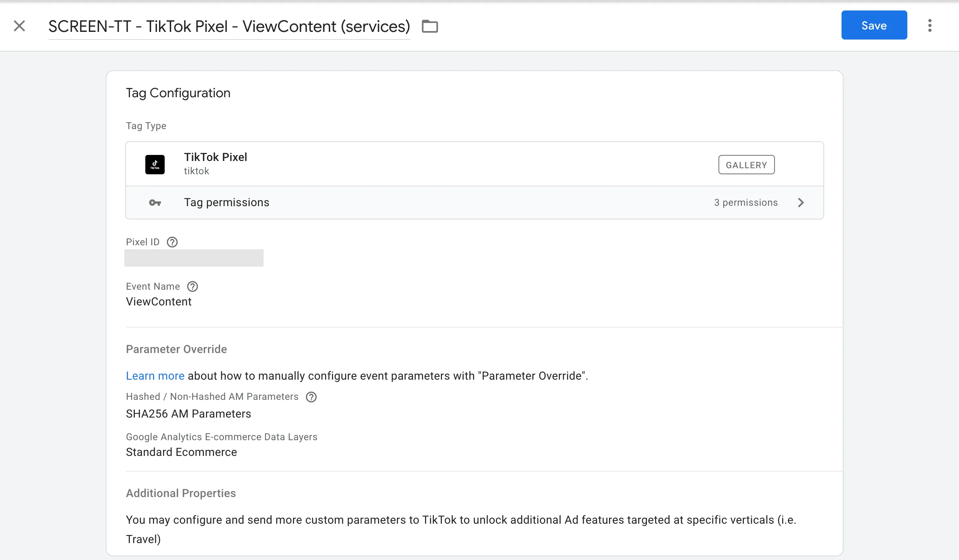The width and height of the screenshot is (959, 560).
Task: Open the GALLERY badge
Action: (x=746, y=165)
